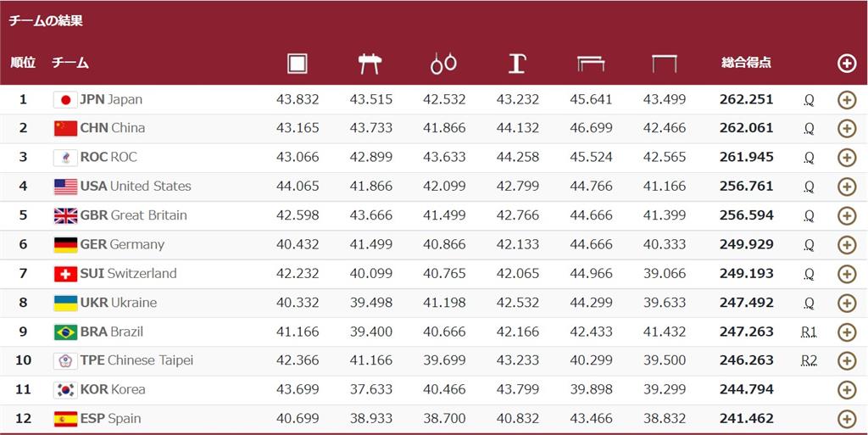
Task: Expand China team row details
Action: pyautogui.click(x=847, y=128)
